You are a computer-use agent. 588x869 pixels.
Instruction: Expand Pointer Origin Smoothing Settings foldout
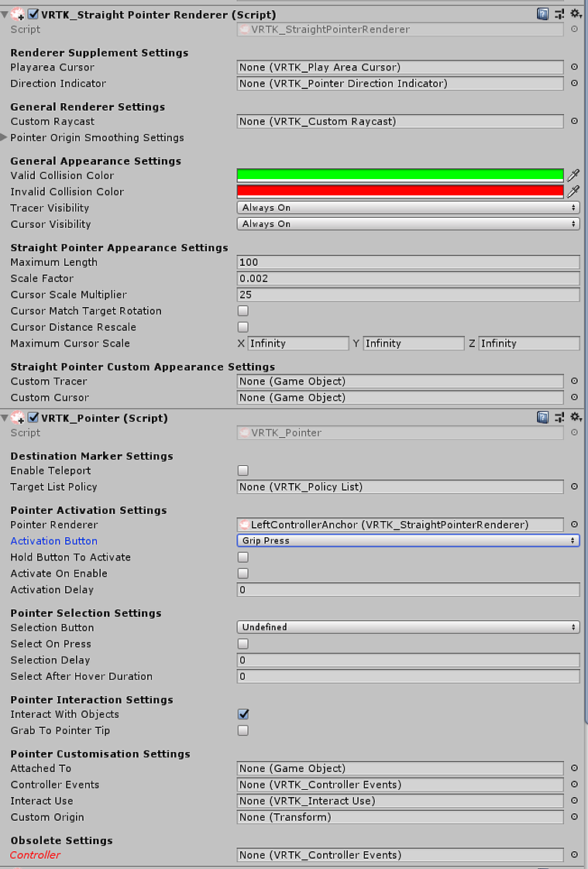pyautogui.click(x=5, y=137)
